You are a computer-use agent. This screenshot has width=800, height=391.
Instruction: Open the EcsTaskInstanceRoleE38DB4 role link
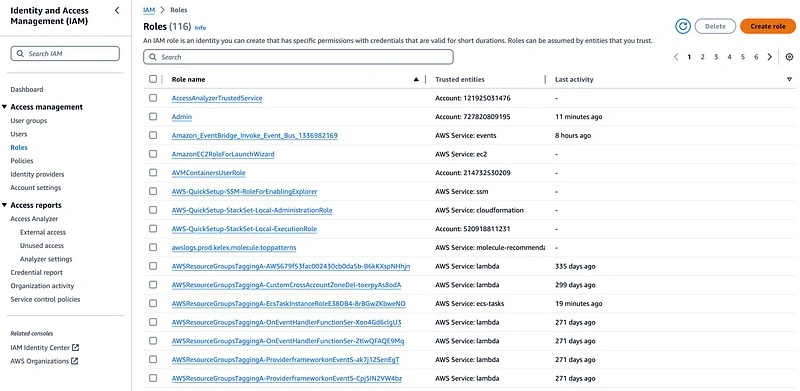(x=289, y=303)
